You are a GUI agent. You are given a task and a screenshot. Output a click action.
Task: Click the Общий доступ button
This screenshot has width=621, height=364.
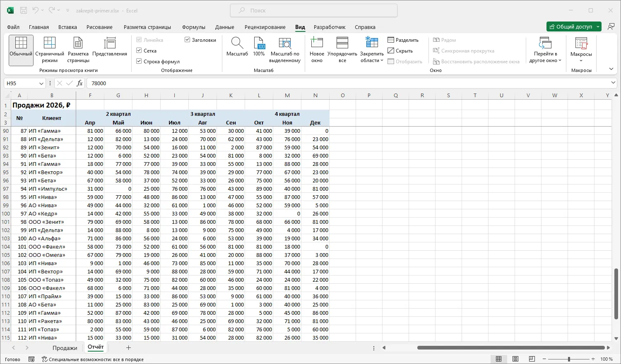click(x=571, y=26)
